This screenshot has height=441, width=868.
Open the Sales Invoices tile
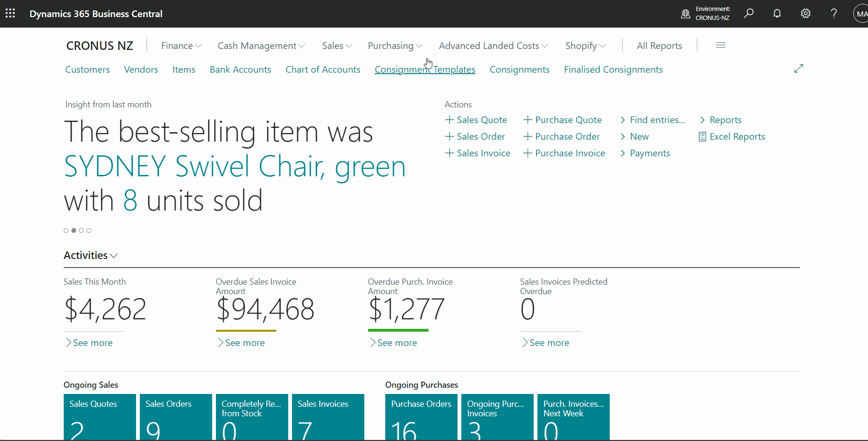coord(328,417)
